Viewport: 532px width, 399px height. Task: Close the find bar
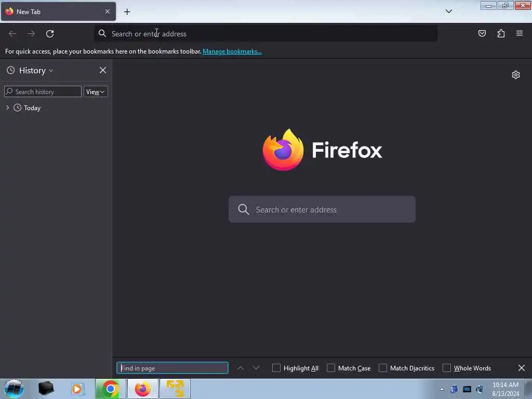point(522,368)
